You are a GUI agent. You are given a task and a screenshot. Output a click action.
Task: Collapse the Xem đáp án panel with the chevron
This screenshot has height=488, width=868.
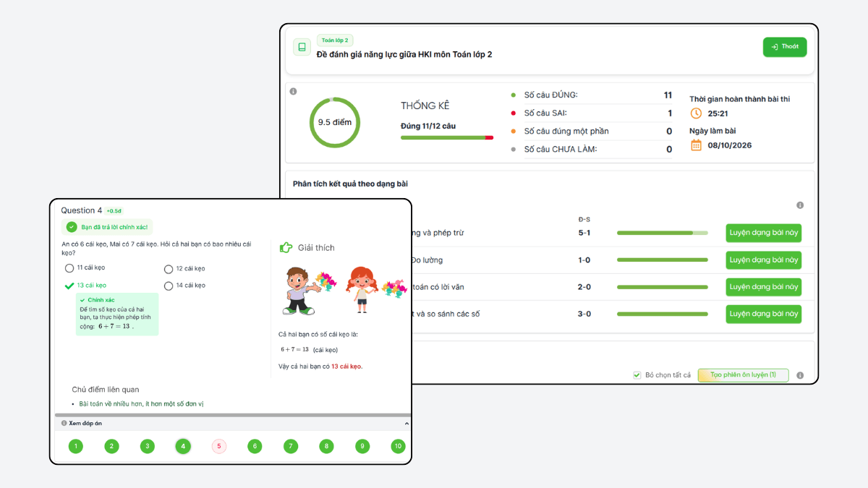pyautogui.click(x=407, y=424)
